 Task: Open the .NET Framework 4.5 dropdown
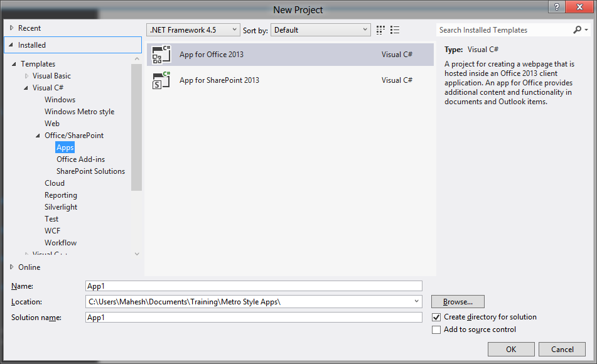click(x=235, y=29)
